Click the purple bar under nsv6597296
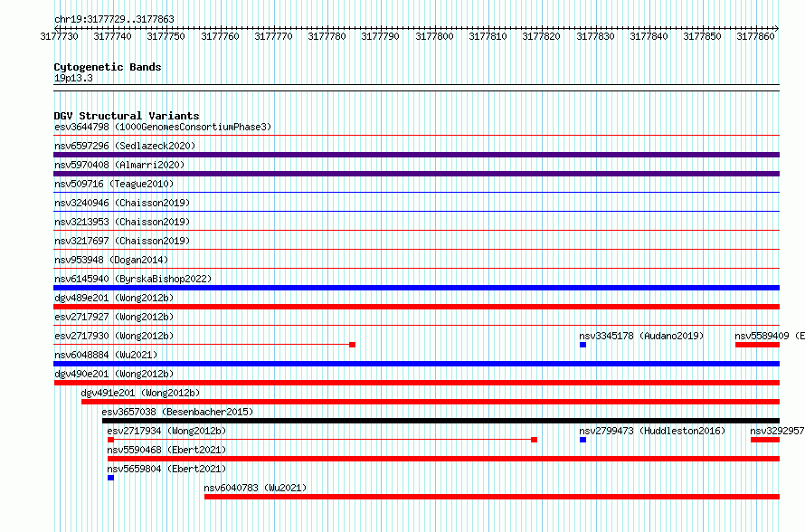Image resolution: width=805 pixels, height=532 pixels. 416,155
